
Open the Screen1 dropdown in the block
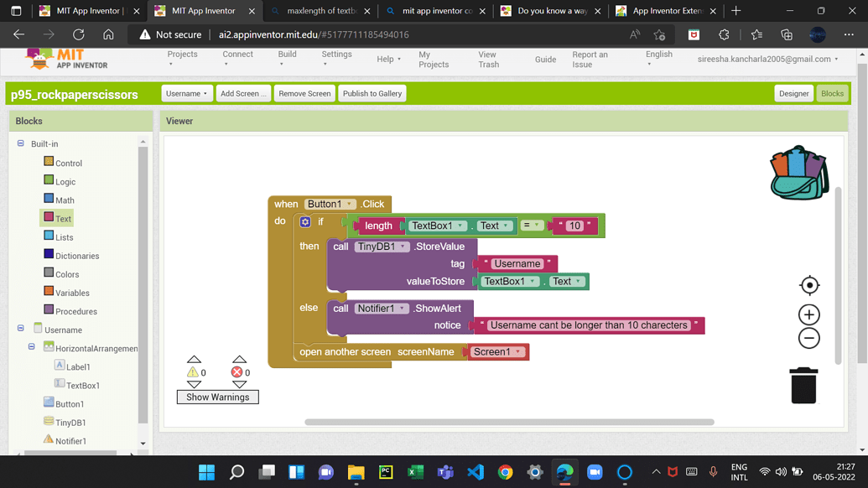tap(518, 352)
